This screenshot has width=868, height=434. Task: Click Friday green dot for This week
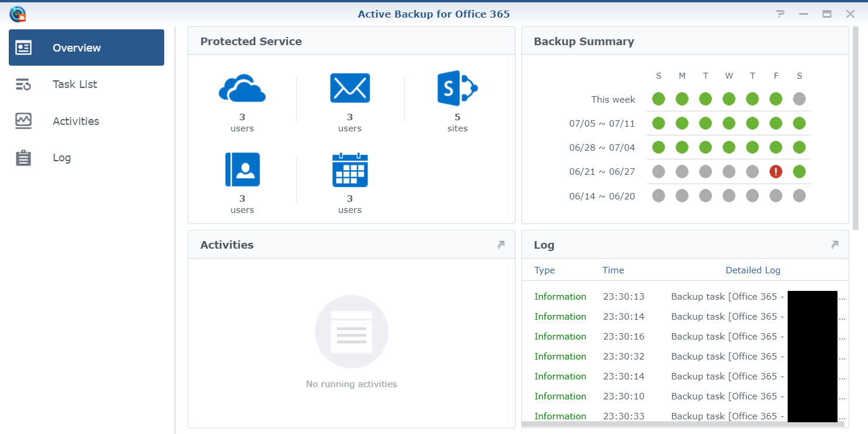[776, 99]
